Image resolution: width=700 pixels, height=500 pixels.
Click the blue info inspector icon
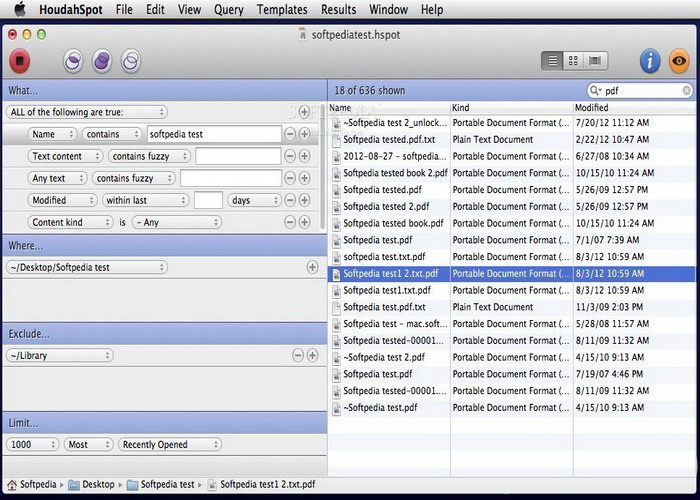point(650,61)
